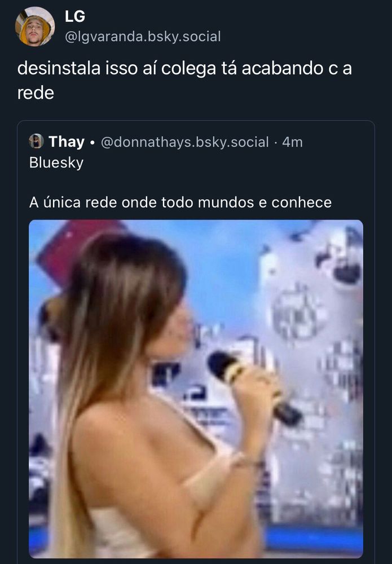
Task: Click 'A única rede onde todo mundos' text
Action: click(142, 202)
